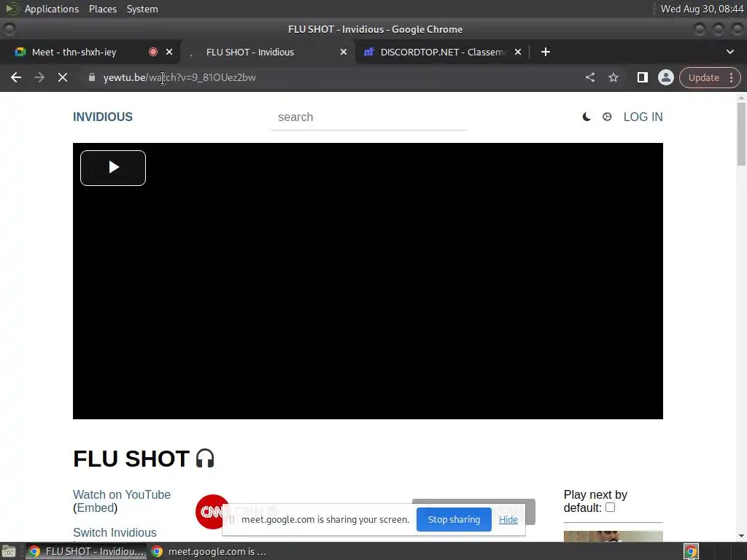This screenshot has height=560, width=747.
Task: Click the clock showing Wed Aug 30
Action: (702, 9)
